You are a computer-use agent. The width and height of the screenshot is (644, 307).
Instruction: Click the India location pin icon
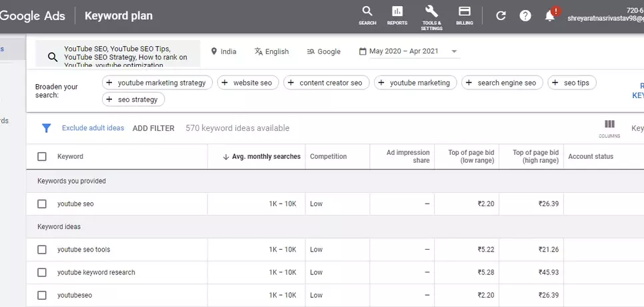[213, 51]
